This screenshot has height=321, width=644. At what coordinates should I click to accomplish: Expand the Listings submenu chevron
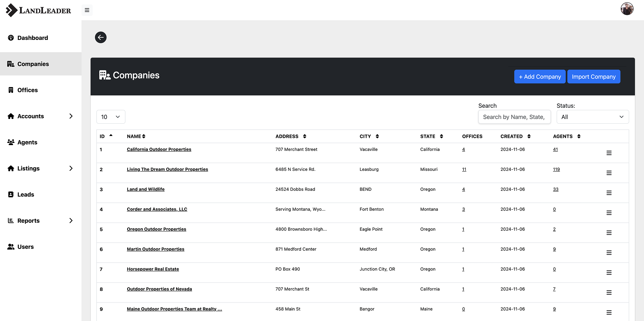[71, 168]
